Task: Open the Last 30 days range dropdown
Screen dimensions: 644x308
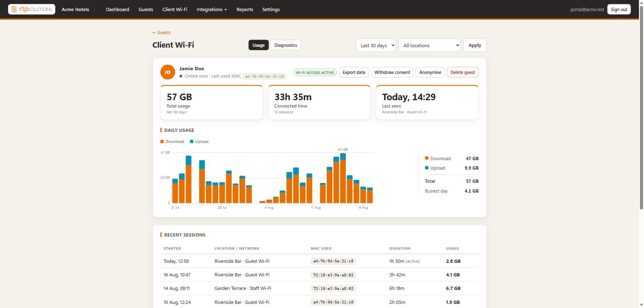Action: tap(376, 45)
